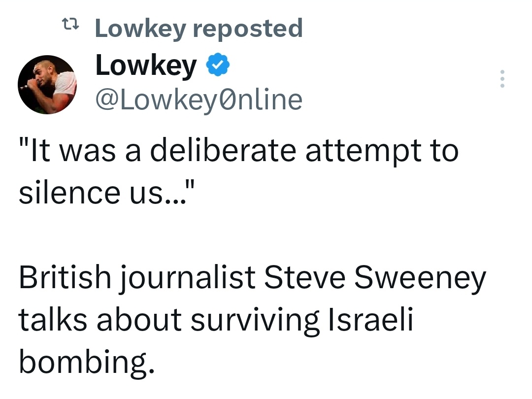Expand post options via the vertical dots
Screen dimensions: 532x399
[502, 79]
